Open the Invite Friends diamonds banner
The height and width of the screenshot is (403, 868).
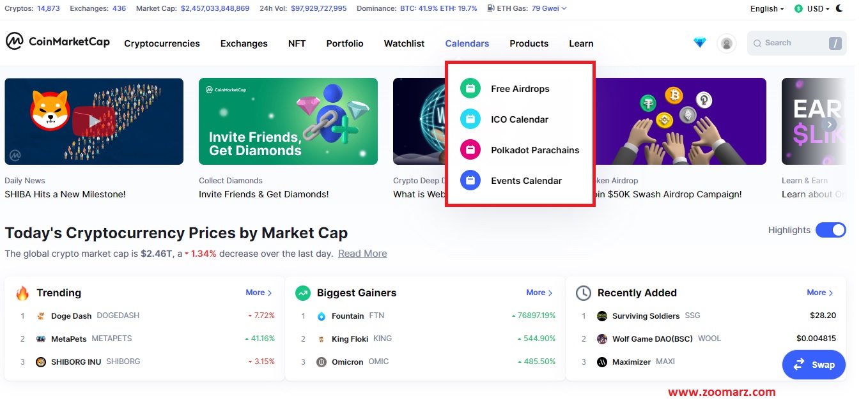tap(288, 121)
